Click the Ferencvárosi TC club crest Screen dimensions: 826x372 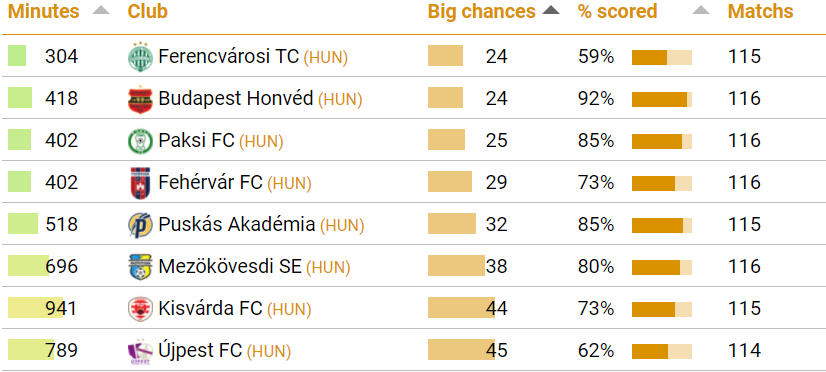click(140, 56)
